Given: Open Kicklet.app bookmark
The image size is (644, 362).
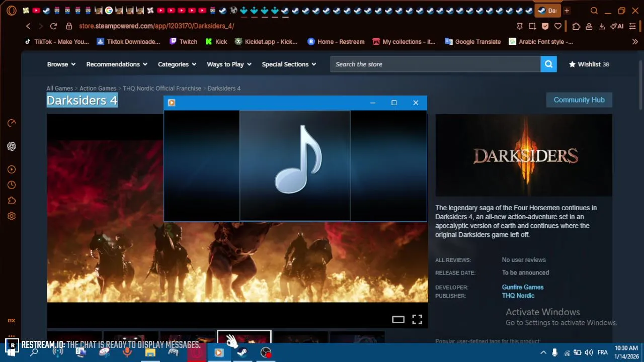Looking at the screenshot, I should tap(266, 42).
